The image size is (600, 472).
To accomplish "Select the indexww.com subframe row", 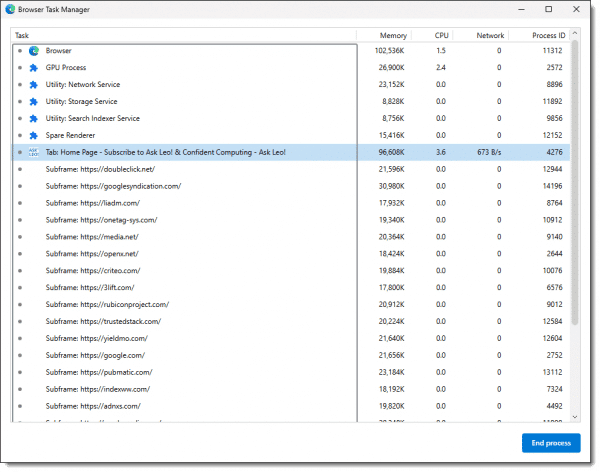I will 291,389.
